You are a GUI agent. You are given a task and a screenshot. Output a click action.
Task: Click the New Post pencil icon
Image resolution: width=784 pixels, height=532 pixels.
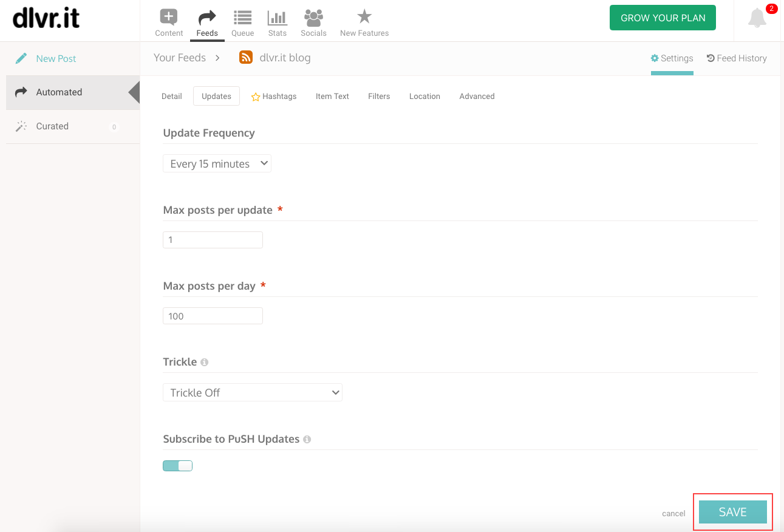(x=21, y=58)
